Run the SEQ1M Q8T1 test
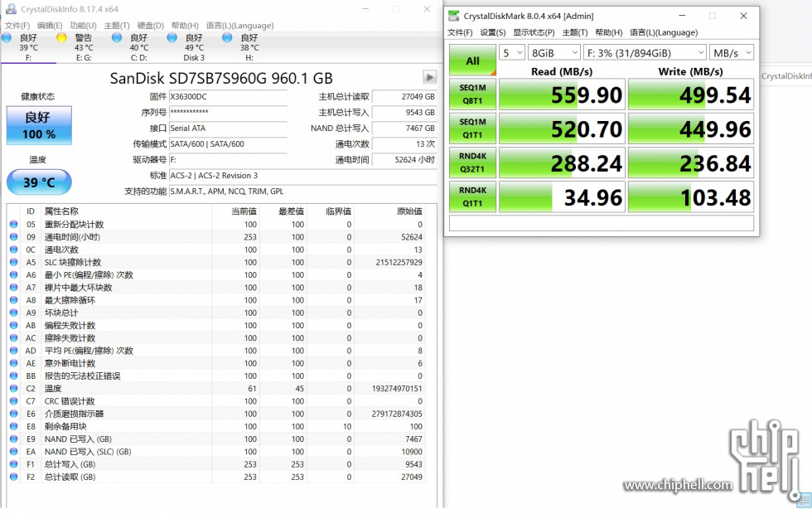 click(x=472, y=95)
